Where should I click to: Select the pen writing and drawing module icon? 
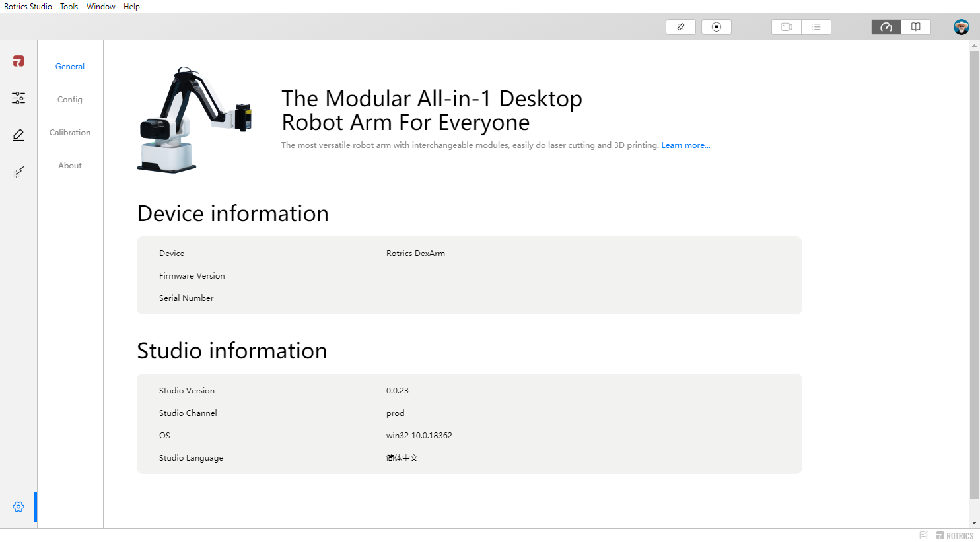coord(18,135)
